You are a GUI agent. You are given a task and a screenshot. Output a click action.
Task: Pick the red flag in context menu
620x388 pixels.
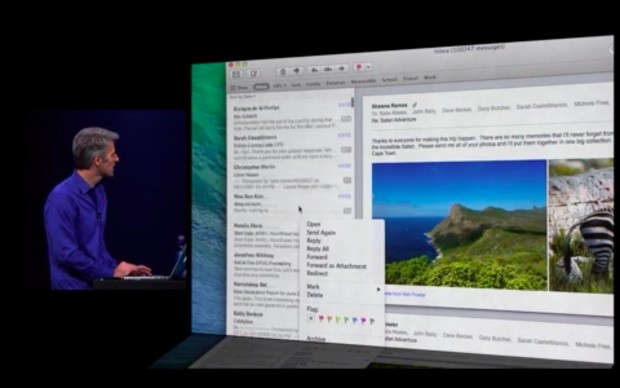pos(321,318)
